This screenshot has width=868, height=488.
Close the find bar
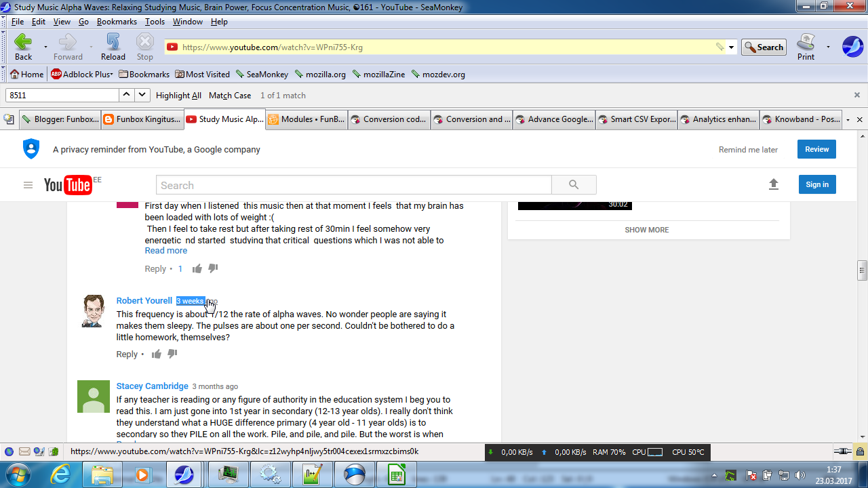click(x=857, y=96)
